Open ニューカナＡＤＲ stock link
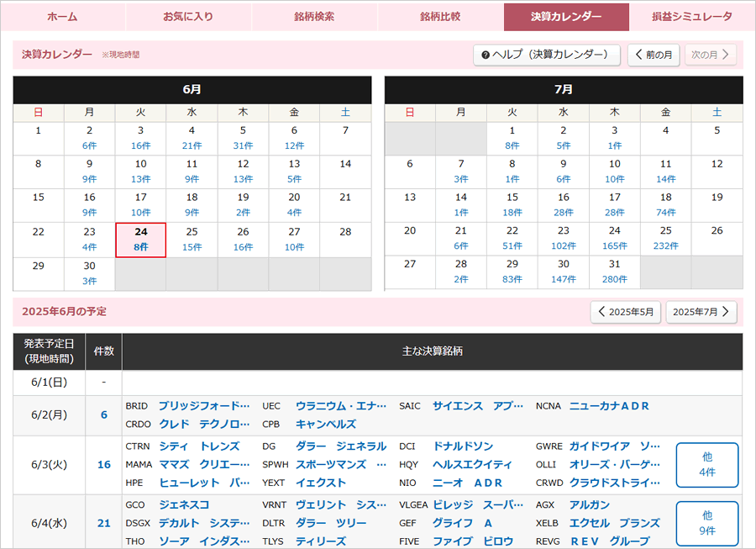The width and height of the screenshot is (756, 549). tap(609, 406)
